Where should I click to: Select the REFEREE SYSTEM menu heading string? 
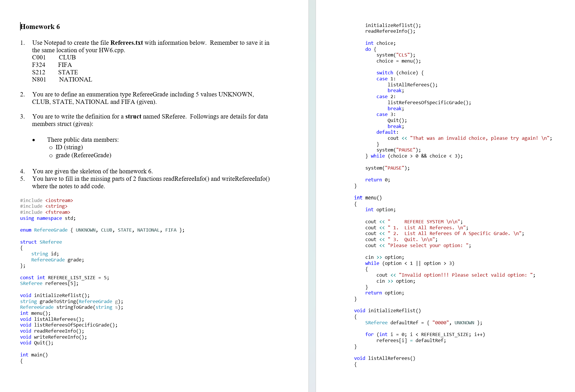(425, 222)
